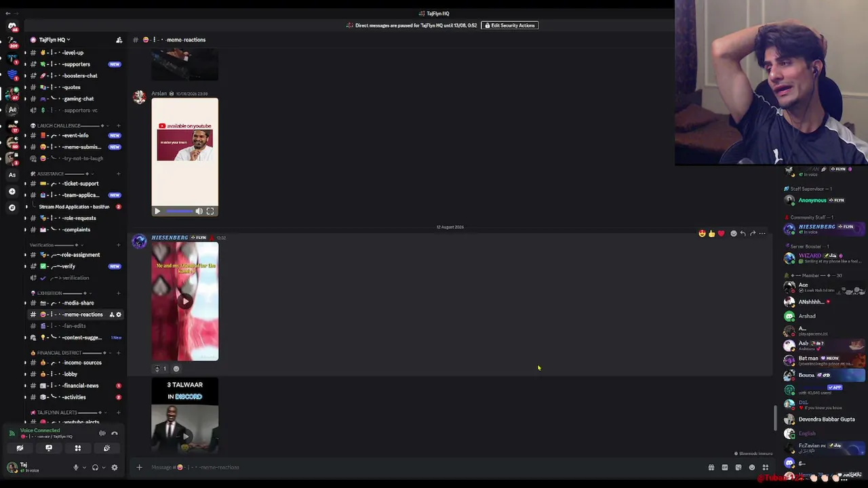Disconnect from the voice channel
Screen dimensions: 868x488
coord(115,433)
